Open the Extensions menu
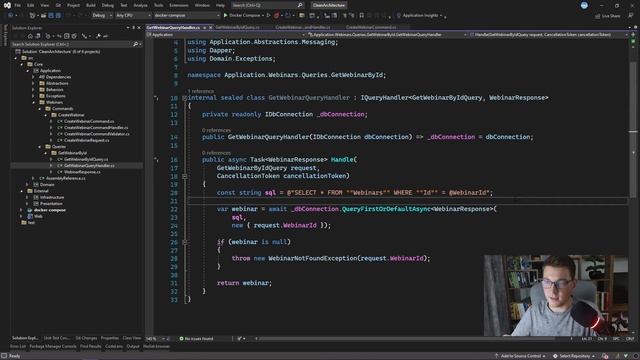The image size is (640, 360). (x=179, y=5)
